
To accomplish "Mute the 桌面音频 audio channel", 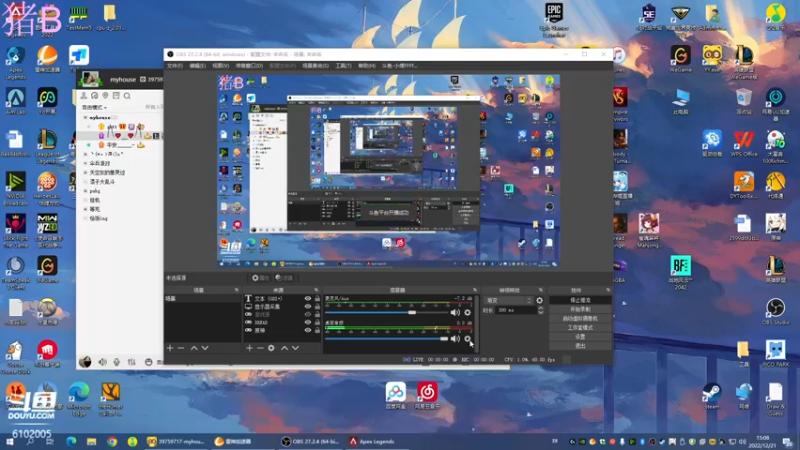I will click(x=455, y=339).
